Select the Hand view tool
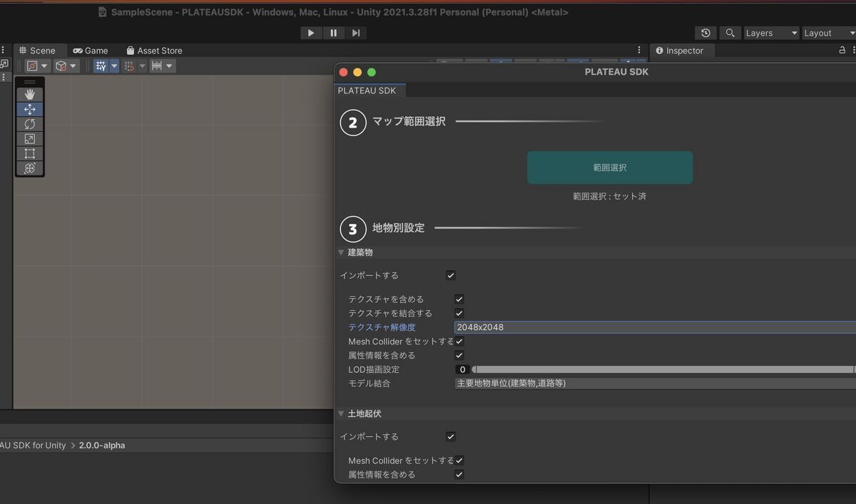856x504 pixels. [x=30, y=94]
